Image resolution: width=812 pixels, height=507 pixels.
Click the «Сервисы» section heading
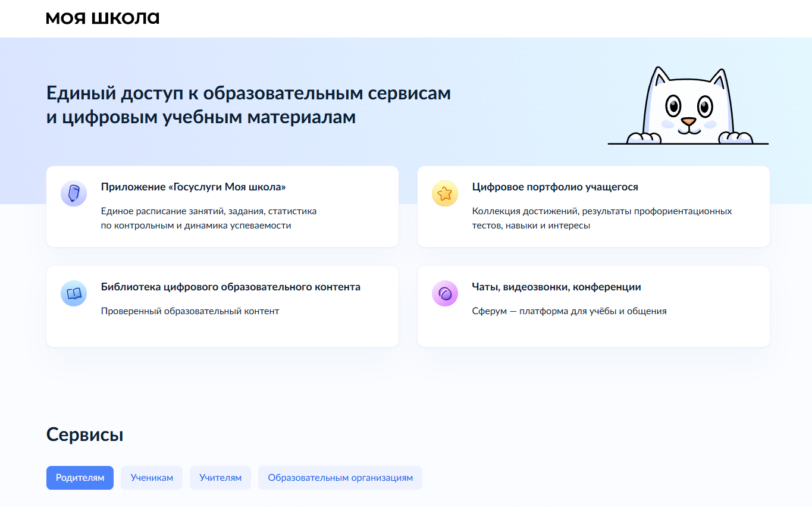click(x=85, y=434)
